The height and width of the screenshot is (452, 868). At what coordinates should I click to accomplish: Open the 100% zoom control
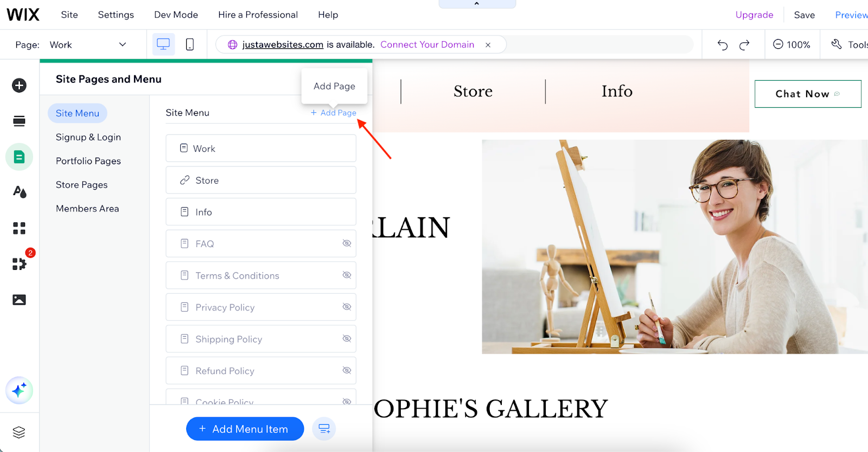coord(792,44)
